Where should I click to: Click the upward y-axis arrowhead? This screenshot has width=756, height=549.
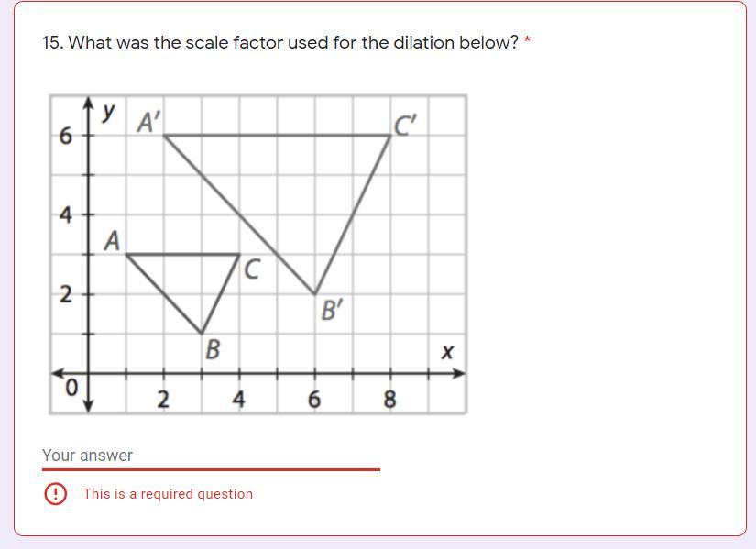point(88,103)
